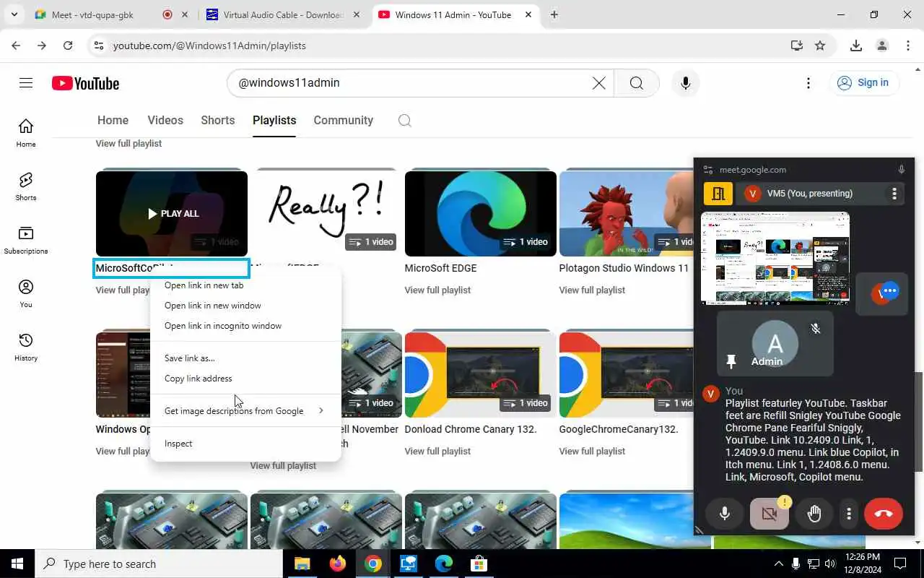
Task: Open the Really?! playlist thumbnail
Action: pyautogui.click(x=326, y=214)
